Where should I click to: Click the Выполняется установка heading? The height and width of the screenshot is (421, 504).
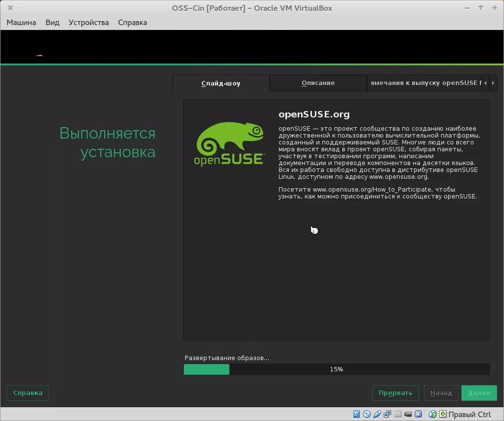pos(108,142)
